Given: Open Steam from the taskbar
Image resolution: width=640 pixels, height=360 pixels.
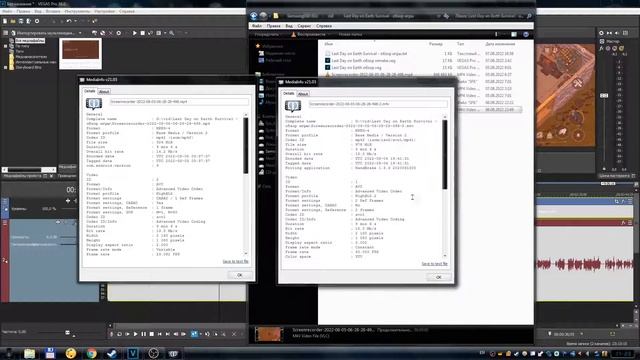Looking at the screenshot, I should pyautogui.click(x=112, y=353).
